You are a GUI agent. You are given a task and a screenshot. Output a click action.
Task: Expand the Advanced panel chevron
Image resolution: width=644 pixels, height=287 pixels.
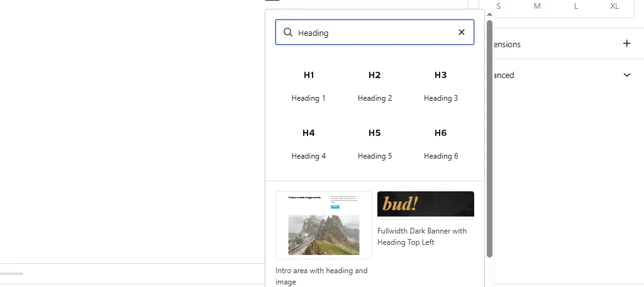[x=627, y=75]
